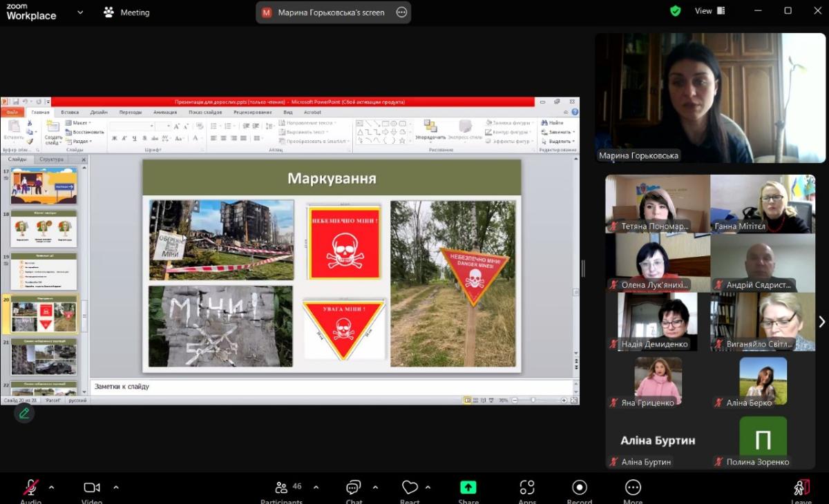This screenshot has height=504, width=829.
Task: Click the Leave meeting button
Action: (x=801, y=487)
